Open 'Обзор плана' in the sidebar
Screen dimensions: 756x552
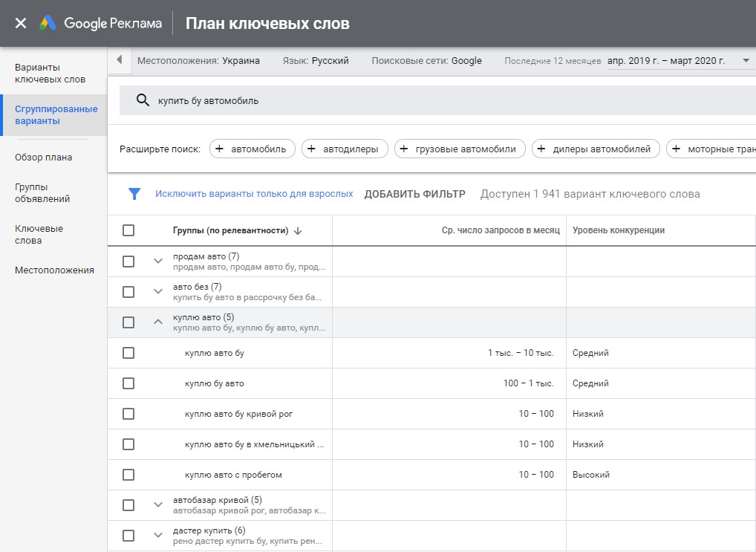click(43, 158)
